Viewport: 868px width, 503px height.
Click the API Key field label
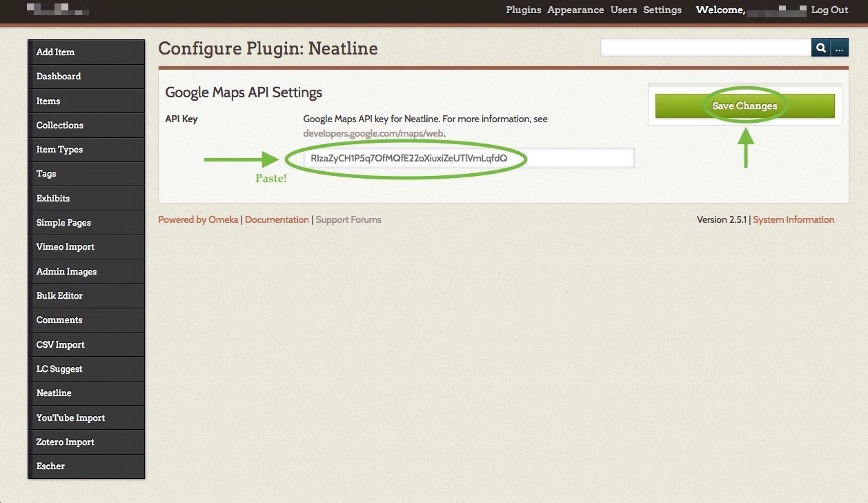click(181, 119)
